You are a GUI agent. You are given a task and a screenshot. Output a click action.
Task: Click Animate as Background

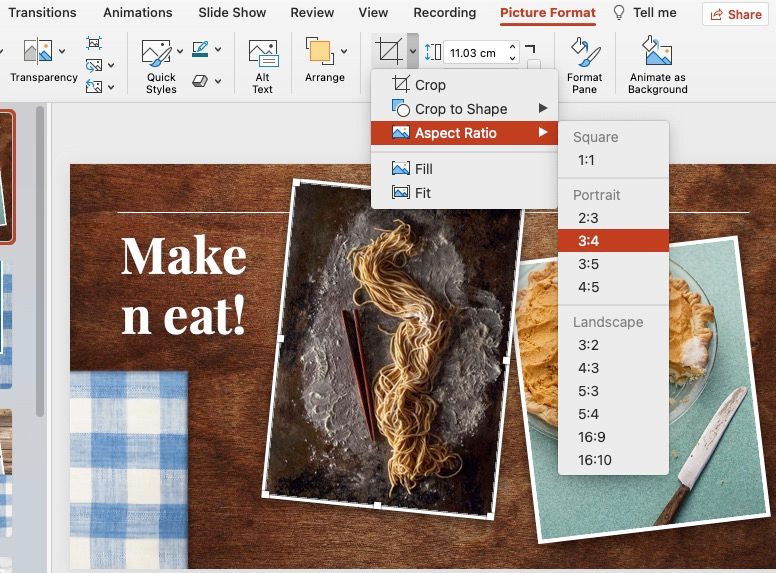click(x=657, y=66)
